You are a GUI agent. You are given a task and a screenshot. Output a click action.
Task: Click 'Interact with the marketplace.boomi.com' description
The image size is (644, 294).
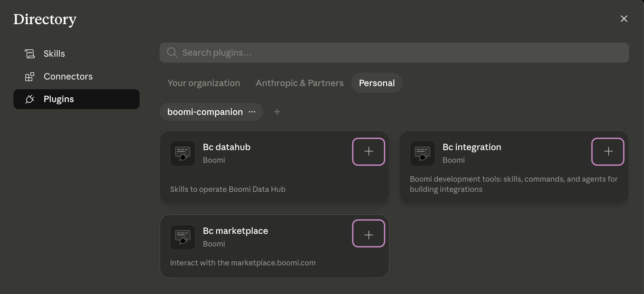click(x=243, y=263)
